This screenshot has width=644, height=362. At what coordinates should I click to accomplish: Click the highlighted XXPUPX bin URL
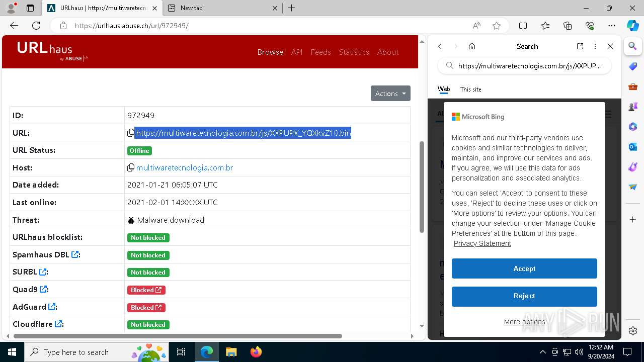244,133
